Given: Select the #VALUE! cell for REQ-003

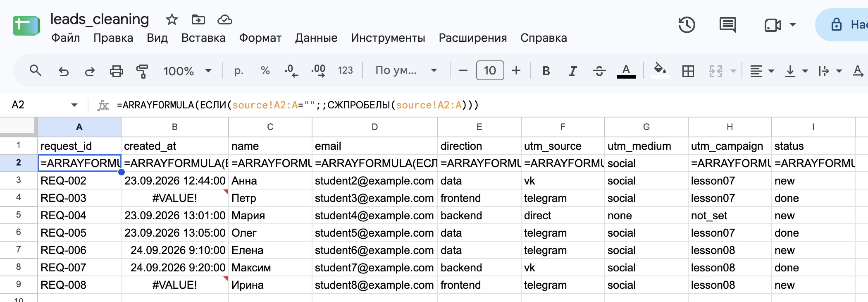Looking at the screenshot, I should click(175, 198).
